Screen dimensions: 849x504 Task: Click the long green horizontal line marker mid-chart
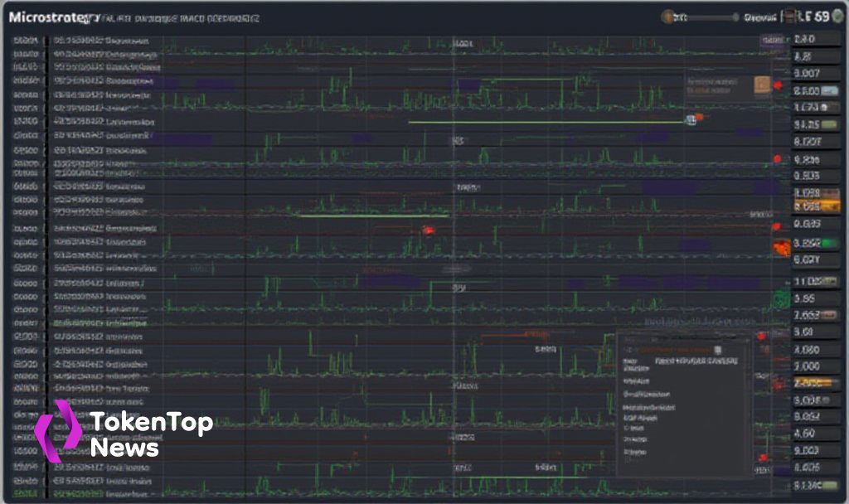547,123
